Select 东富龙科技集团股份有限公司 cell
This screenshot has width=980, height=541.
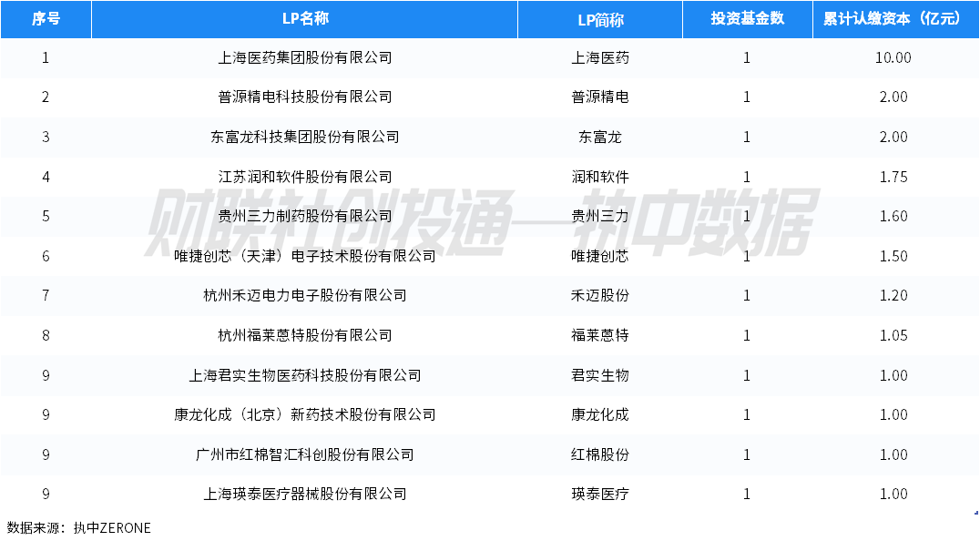[x=305, y=138]
